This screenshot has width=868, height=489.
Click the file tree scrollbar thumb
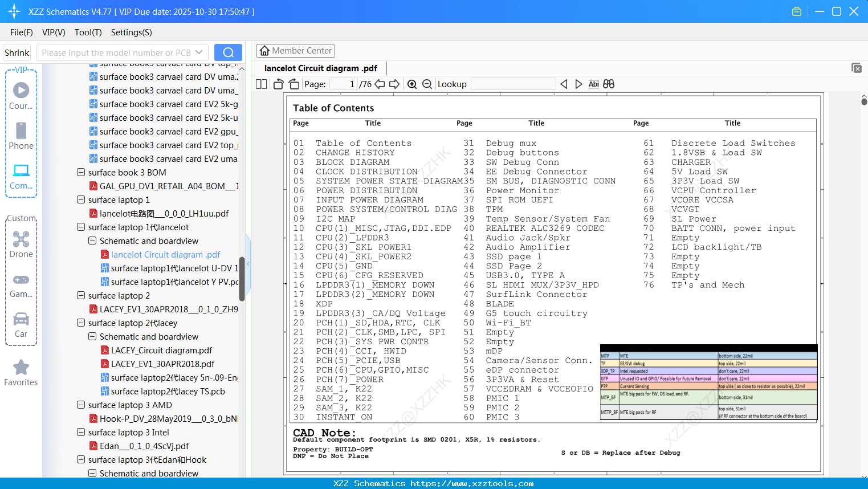click(x=242, y=279)
